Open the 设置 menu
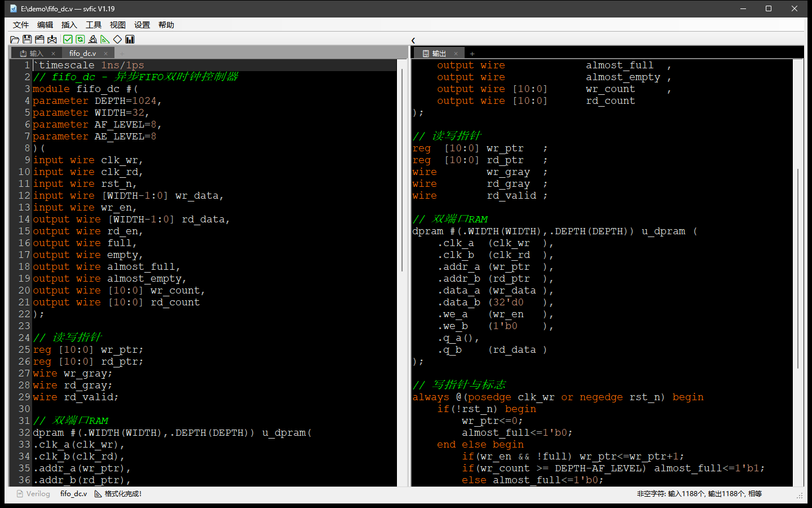This screenshot has width=812, height=508. (x=142, y=25)
